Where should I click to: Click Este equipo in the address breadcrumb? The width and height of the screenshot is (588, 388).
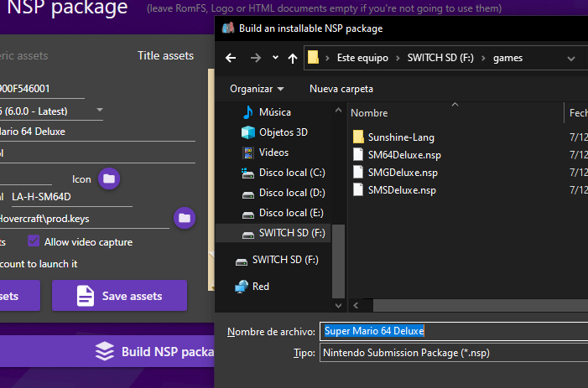(362, 58)
